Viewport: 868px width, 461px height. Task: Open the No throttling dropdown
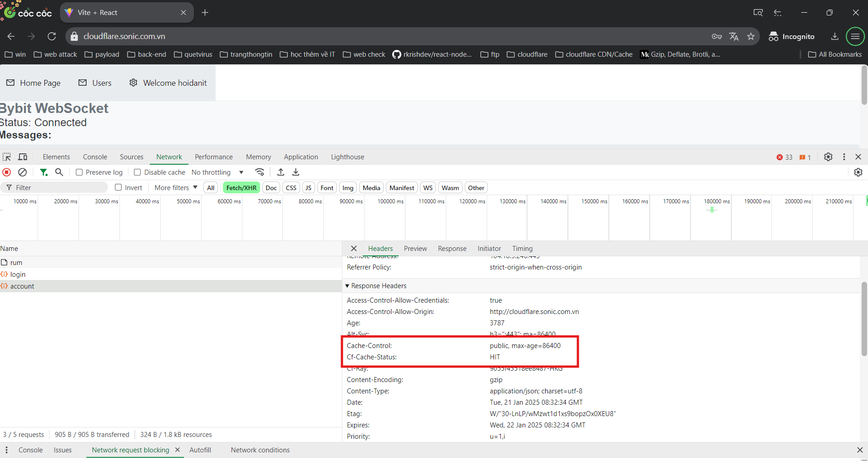pyautogui.click(x=217, y=172)
